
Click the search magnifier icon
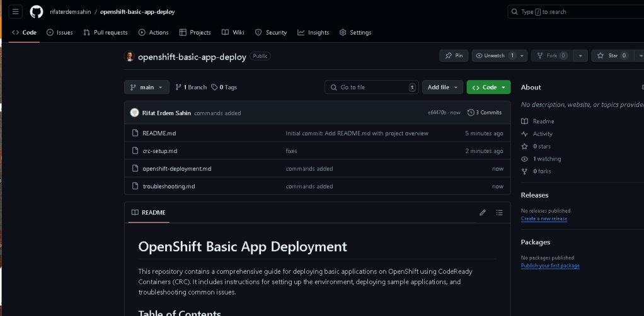(x=515, y=12)
